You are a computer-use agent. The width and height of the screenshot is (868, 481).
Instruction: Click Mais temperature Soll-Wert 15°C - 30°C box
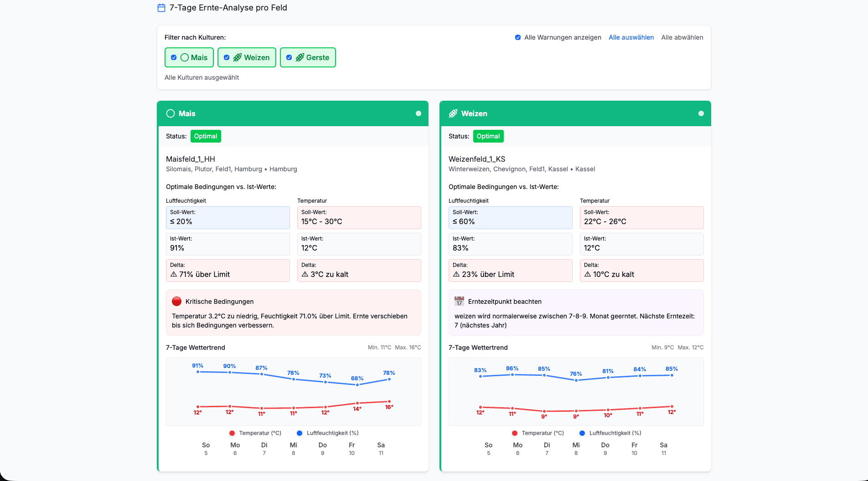pyautogui.click(x=359, y=218)
